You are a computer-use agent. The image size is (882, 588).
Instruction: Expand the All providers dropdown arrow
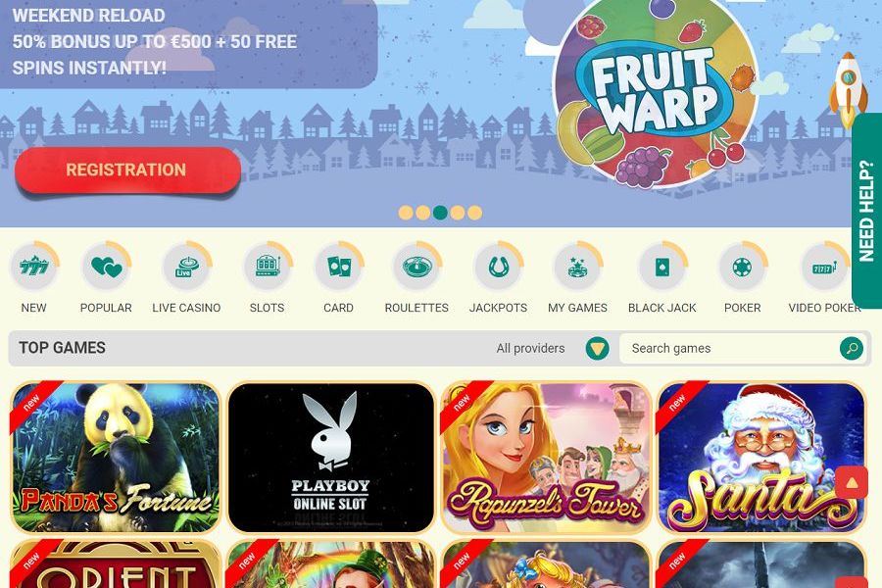597,348
